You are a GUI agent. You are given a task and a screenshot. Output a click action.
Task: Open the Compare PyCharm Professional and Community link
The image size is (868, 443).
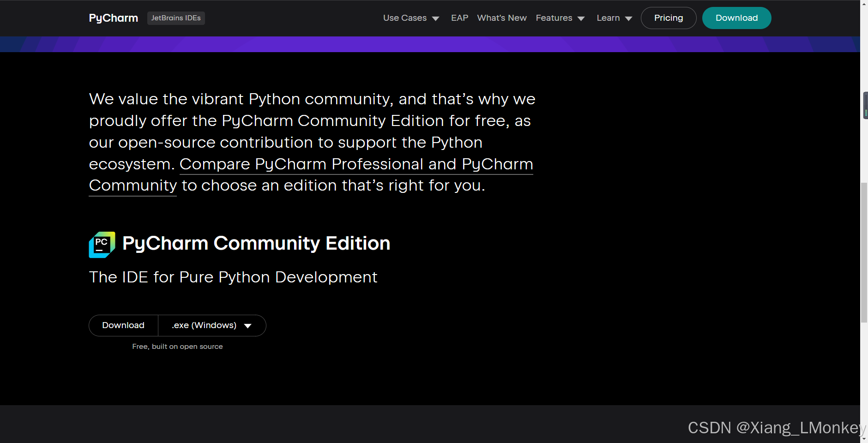coord(356,164)
